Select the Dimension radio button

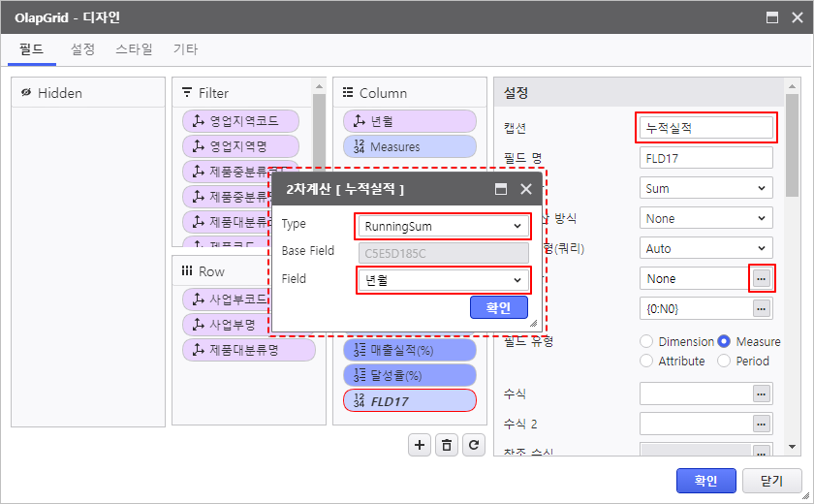[x=646, y=341]
